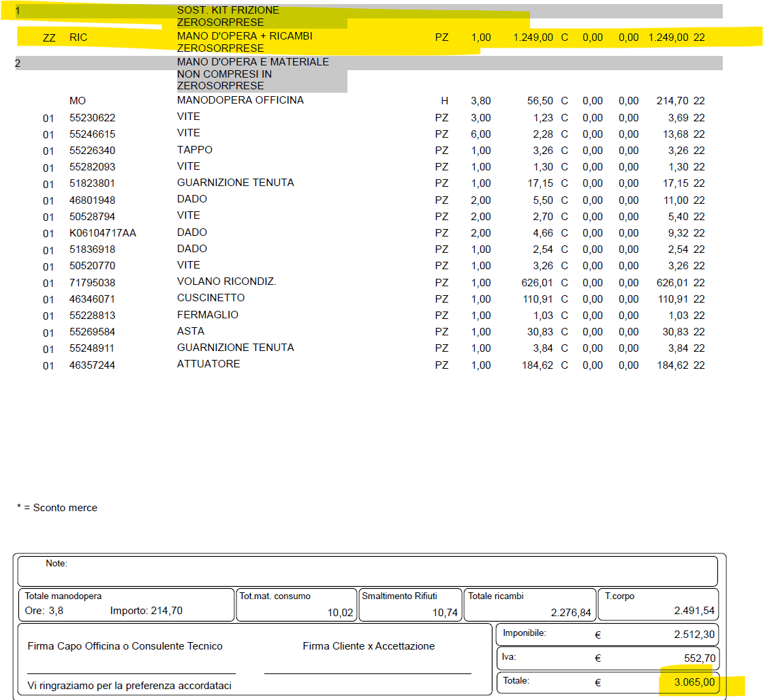Image resolution: width=763 pixels, height=700 pixels.
Task: Click the TAPPO part description
Action: tap(194, 150)
